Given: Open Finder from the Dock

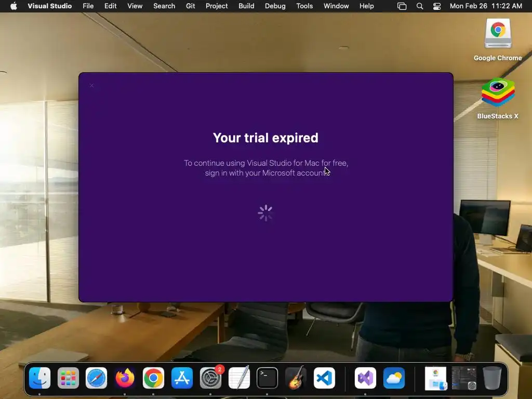Looking at the screenshot, I should 39,378.
